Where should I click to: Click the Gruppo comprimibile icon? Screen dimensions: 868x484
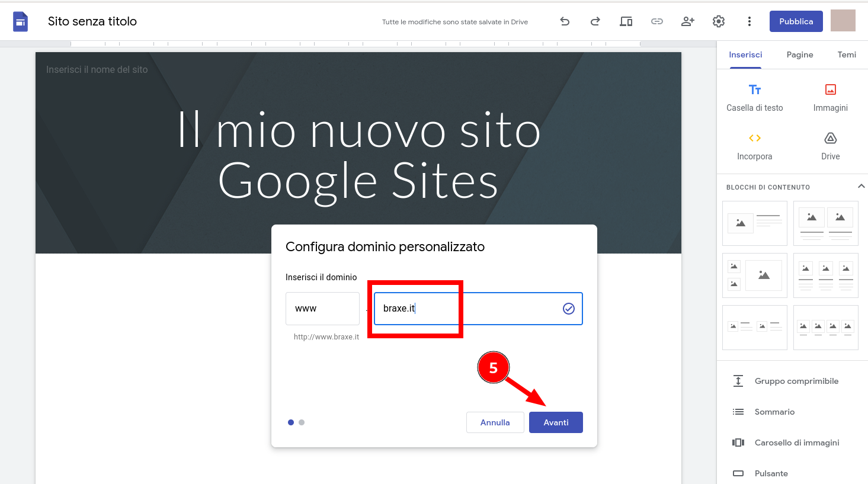click(x=738, y=381)
